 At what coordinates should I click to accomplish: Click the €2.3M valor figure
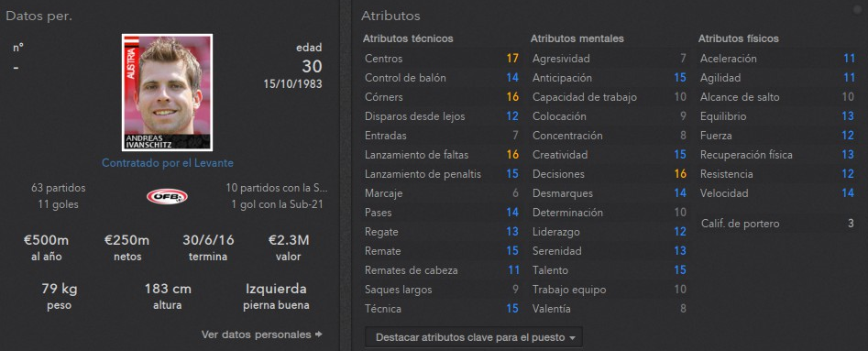click(x=289, y=240)
